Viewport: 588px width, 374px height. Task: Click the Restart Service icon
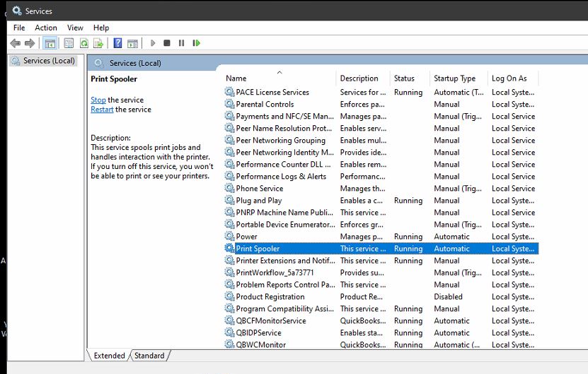[196, 43]
